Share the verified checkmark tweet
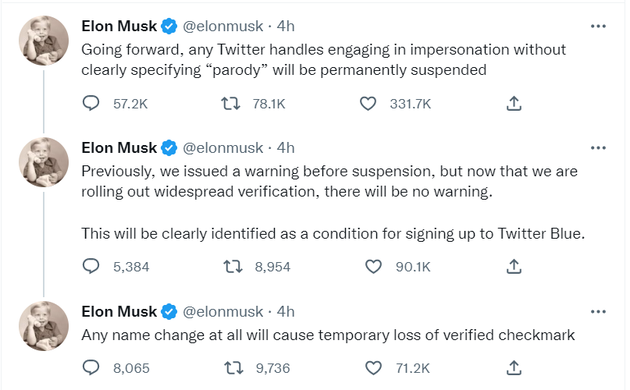Image resolution: width=630 pixels, height=390 pixels. click(513, 368)
